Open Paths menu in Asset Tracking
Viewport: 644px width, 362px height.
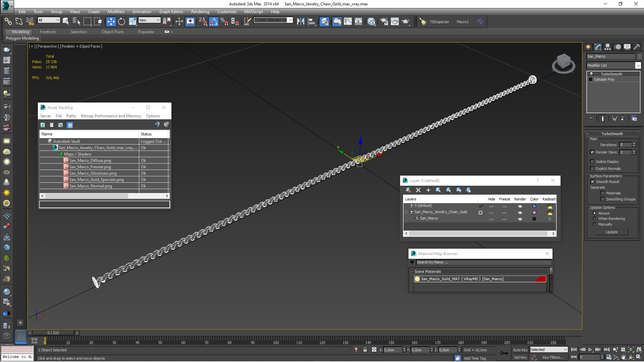(x=71, y=116)
